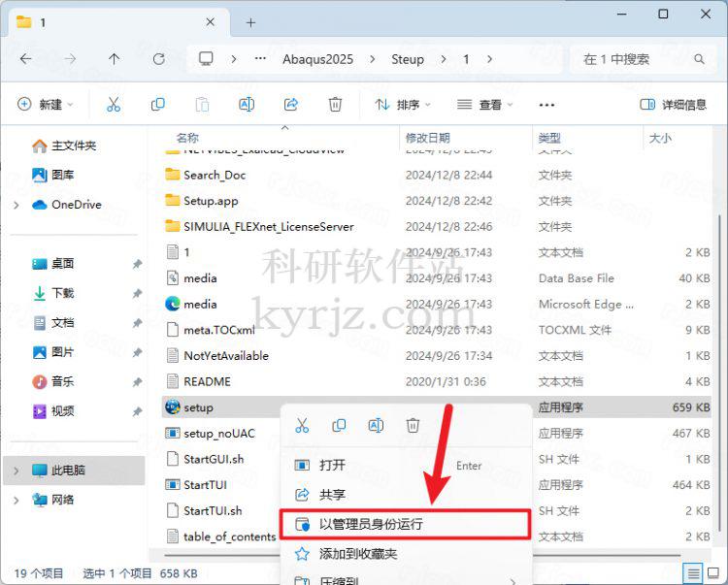
Task: Click the Back navigation arrow
Action: point(26,59)
